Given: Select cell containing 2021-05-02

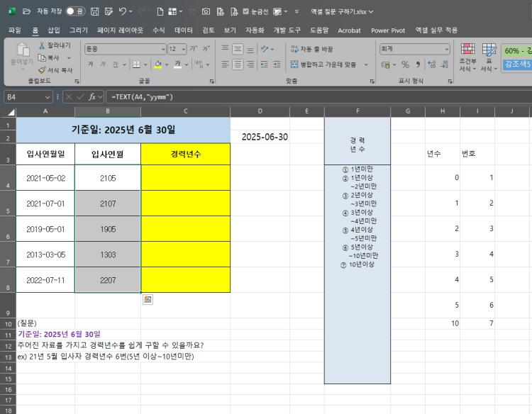Looking at the screenshot, I should coord(45,178).
